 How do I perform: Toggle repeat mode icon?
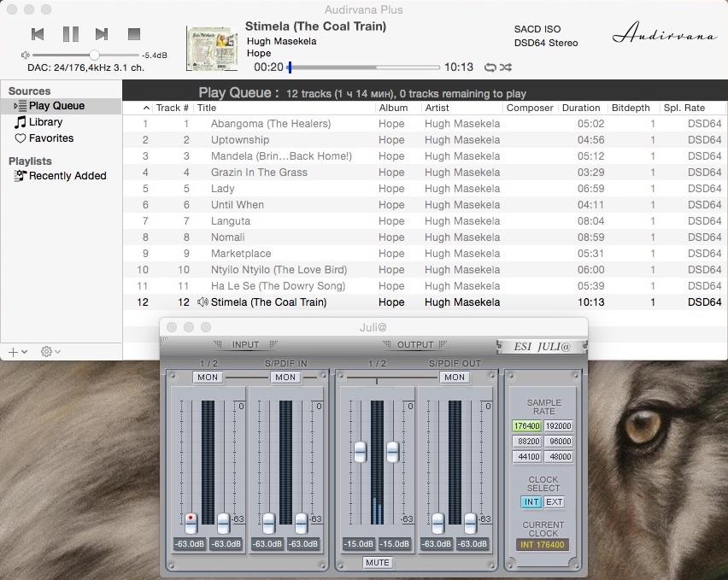tap(490, 67)
